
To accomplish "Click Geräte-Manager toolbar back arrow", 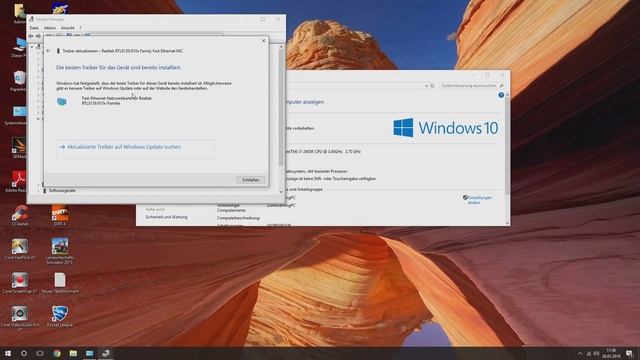I will [x=31, y=36].
